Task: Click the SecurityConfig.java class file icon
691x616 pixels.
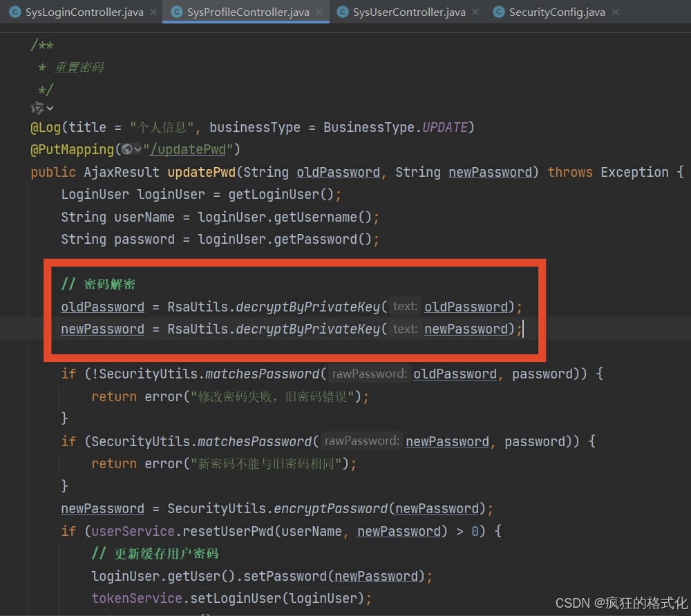Action: coord(498,12)
